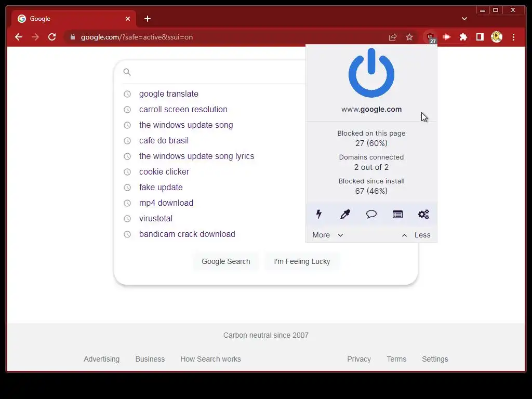The width and height of the screenshot is (532, 399).
Task: Click the search magnifier icon
Action: point(127,72)
